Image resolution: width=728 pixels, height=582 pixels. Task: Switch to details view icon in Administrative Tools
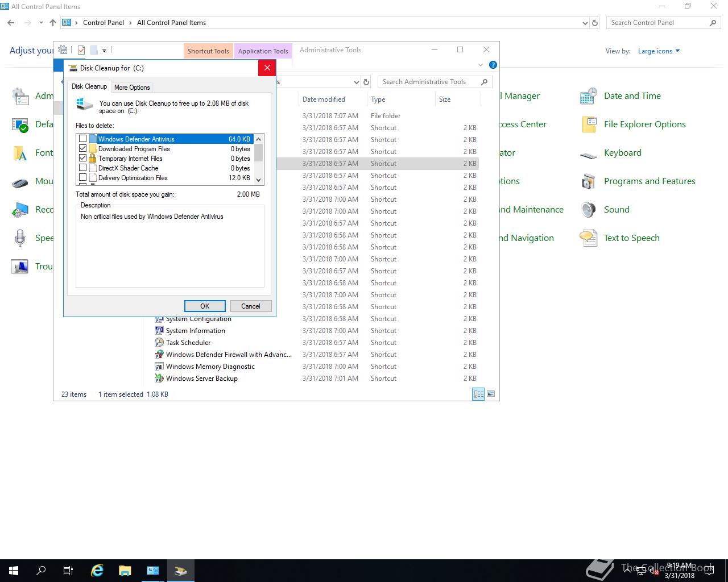(478, 394)
